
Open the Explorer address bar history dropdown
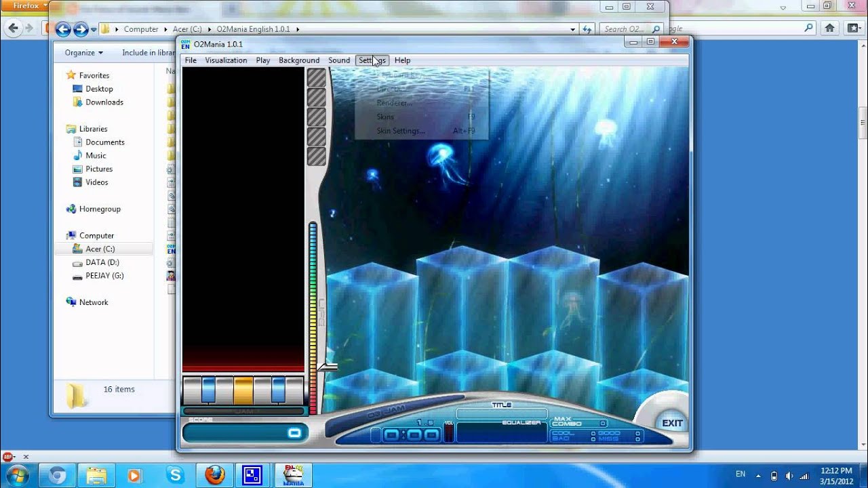click(574, 29)
